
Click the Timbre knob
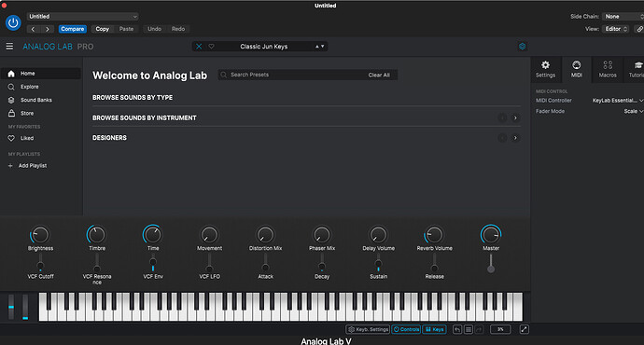click(x=96, y=235)
